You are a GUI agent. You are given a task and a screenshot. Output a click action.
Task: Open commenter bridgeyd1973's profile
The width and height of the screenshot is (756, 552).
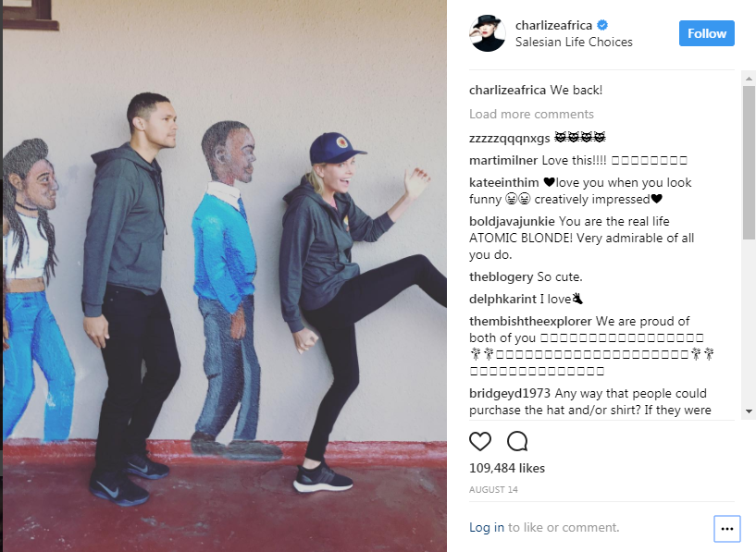(x=510, y=394)
